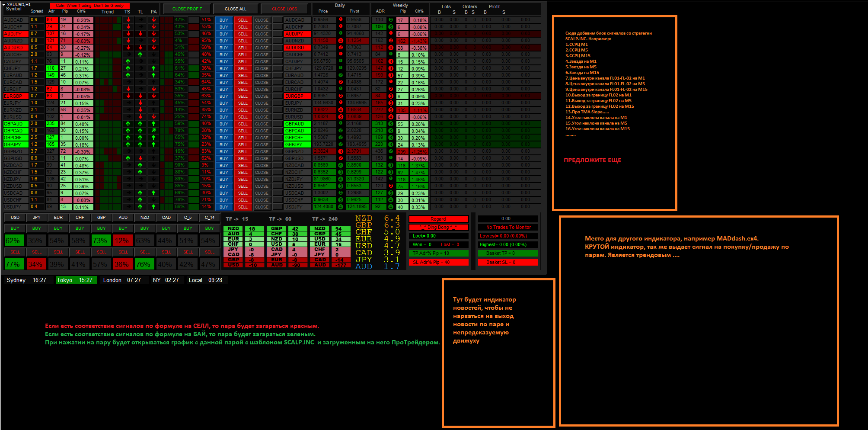This screenshot has height=430, width=868.
Task: Click 'TP Adr% Pip = 10' green field
Action: 438,254
